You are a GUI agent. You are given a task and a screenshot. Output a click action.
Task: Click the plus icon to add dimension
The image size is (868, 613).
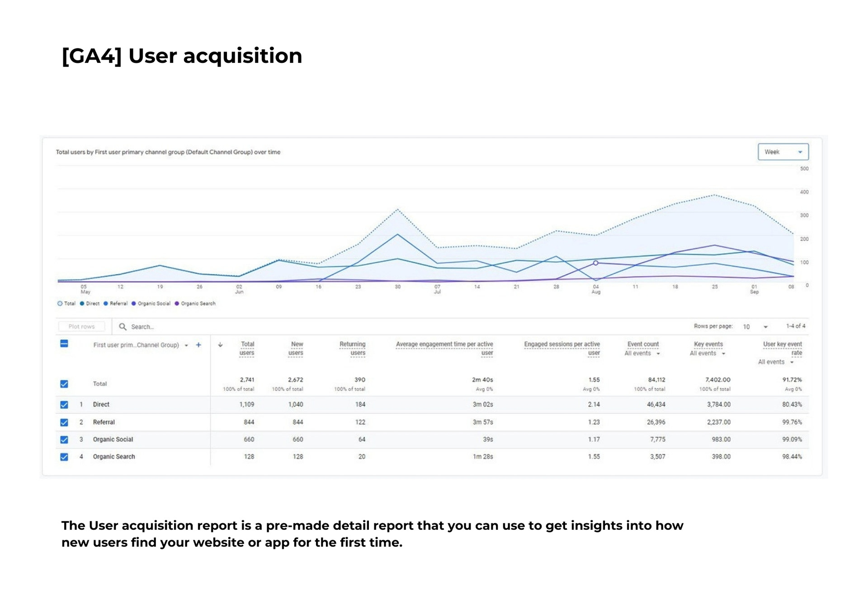[x=198, y=345]
